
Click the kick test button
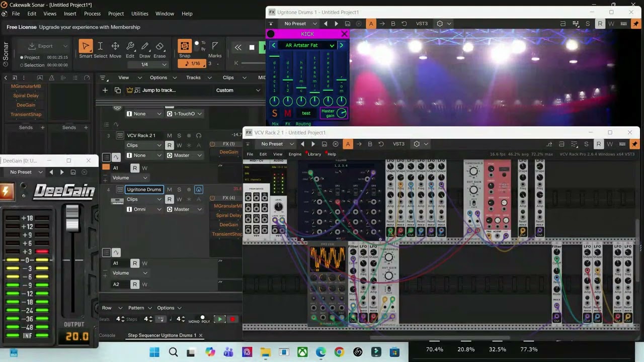[x=306, y=113]
